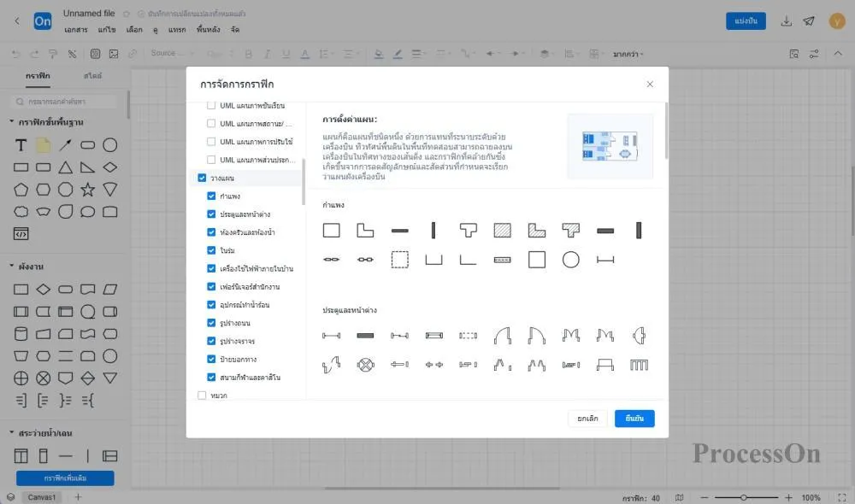The height and width of the screenshot is (504, 855).
Task: Open the Source font dropdown
Action: click(172, 54)
